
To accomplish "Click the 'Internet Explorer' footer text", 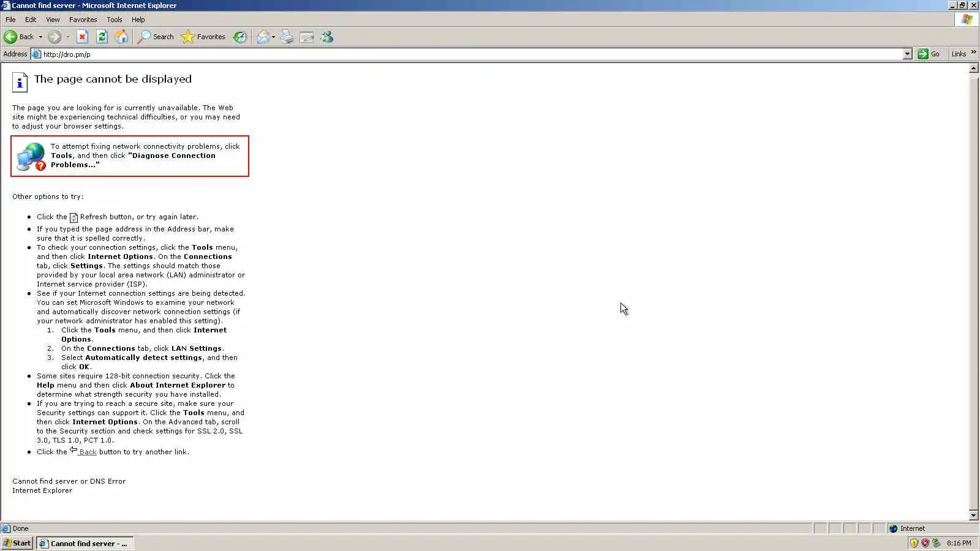I will (42, 490).
